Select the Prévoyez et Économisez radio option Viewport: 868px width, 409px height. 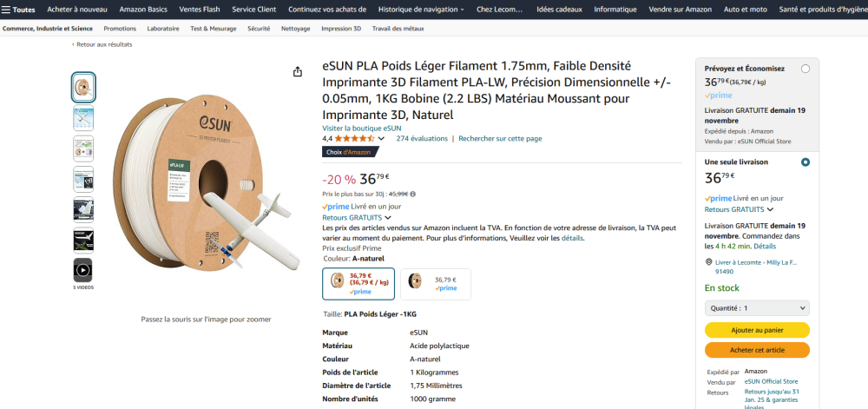coord(806,69)
